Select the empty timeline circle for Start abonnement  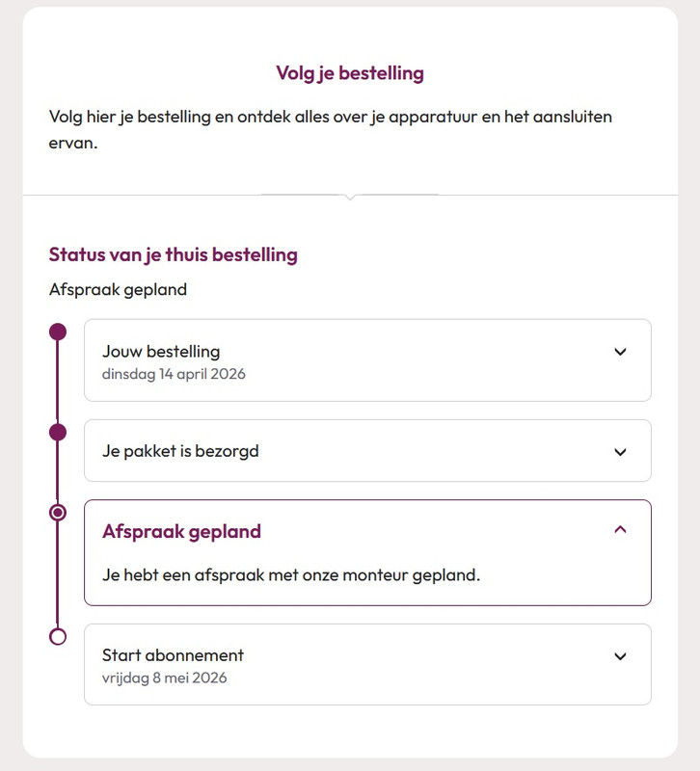[58, 637]
